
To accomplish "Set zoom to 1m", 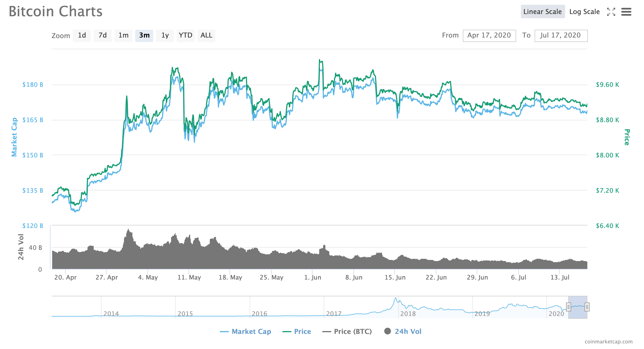I will tap(123, 36).
